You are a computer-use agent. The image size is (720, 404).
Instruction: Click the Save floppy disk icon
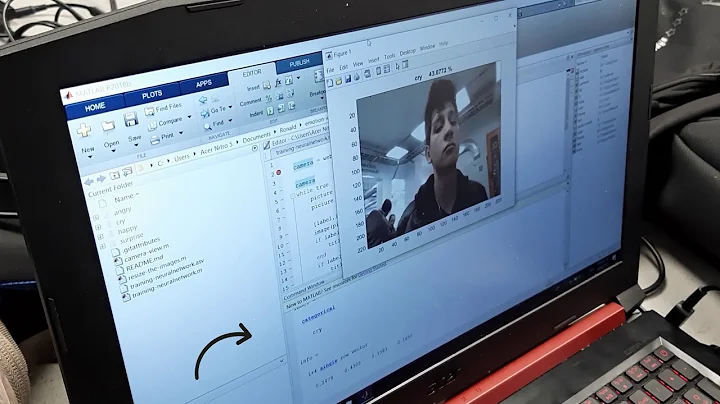click(x=131, y=120)
